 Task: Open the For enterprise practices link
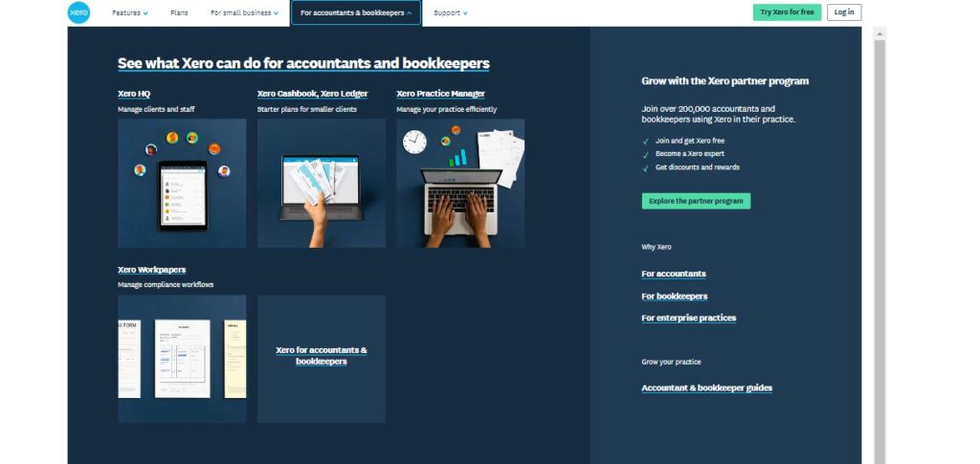(x=688, y=318)
